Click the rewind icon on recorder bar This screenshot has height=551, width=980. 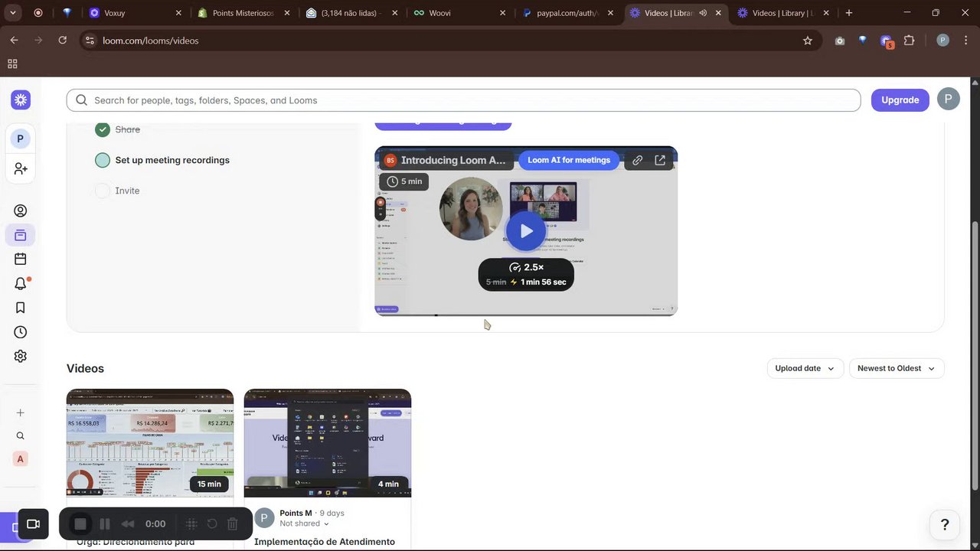[128, 524]
